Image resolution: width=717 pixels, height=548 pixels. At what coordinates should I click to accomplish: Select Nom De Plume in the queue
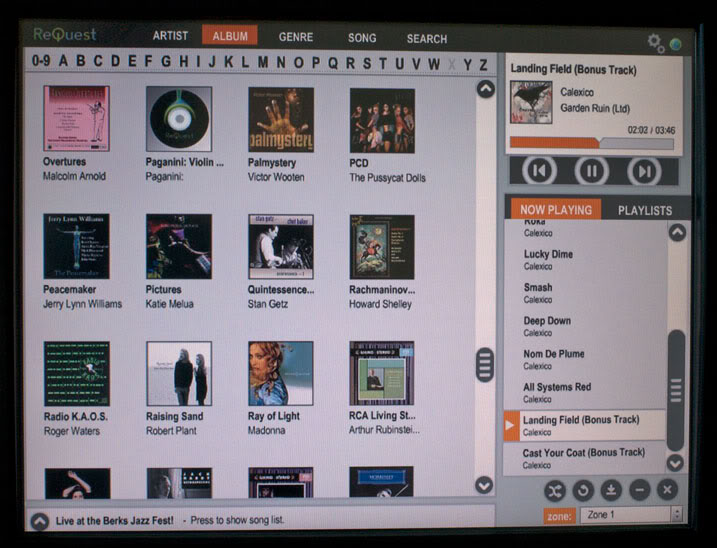coord(585,360)
